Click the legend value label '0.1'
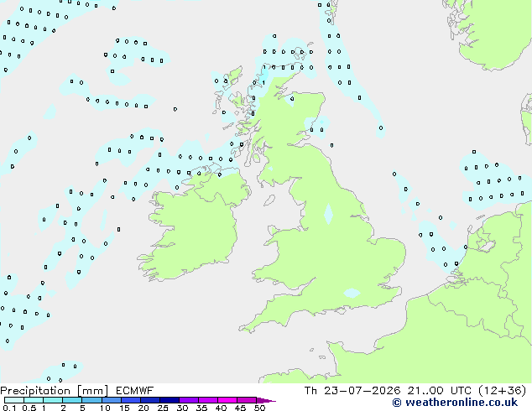Viewport: 532px width, 411px height. tap(9, 408)
